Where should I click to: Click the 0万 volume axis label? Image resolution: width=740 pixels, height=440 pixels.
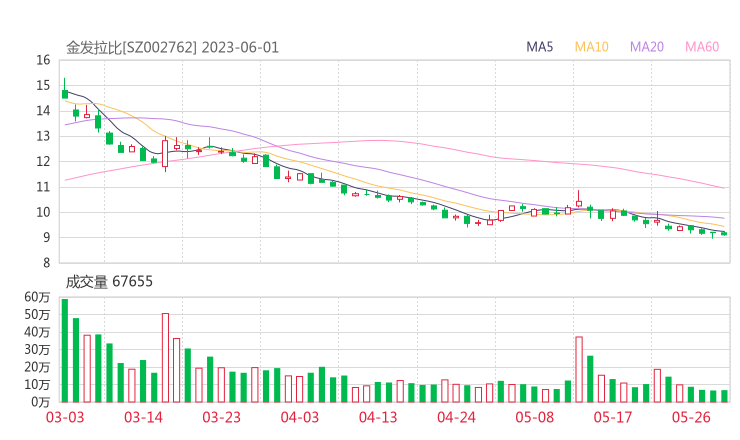point(40,402)
